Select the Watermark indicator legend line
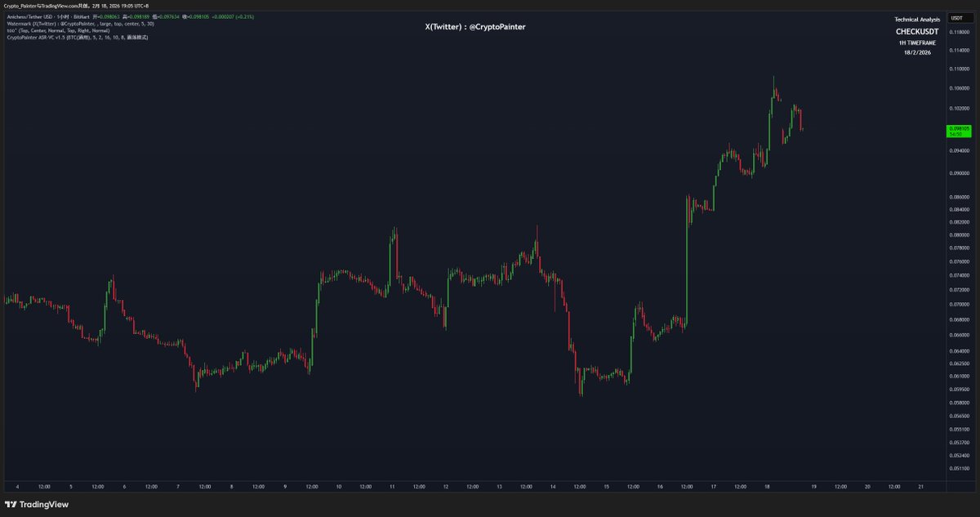 pos(80,24)
